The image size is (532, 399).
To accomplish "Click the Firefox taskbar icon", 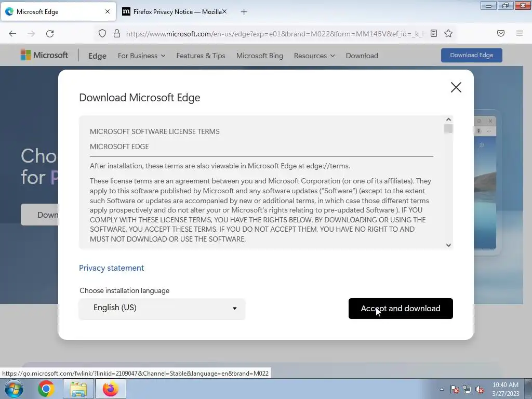I will pyautogui.click(x=111, y=389).
